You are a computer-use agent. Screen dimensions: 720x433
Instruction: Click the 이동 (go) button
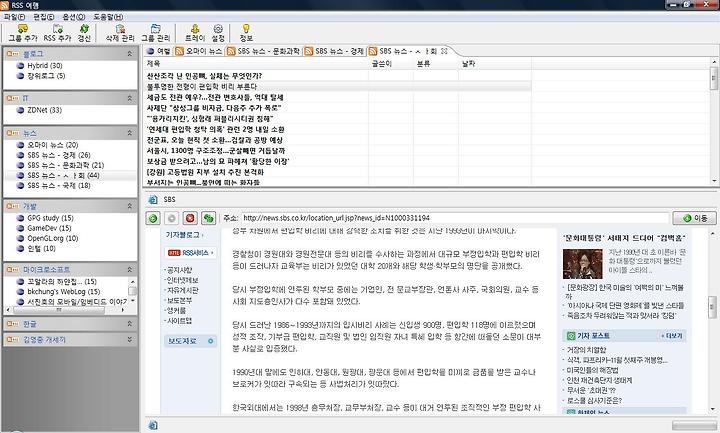[695, 218]
